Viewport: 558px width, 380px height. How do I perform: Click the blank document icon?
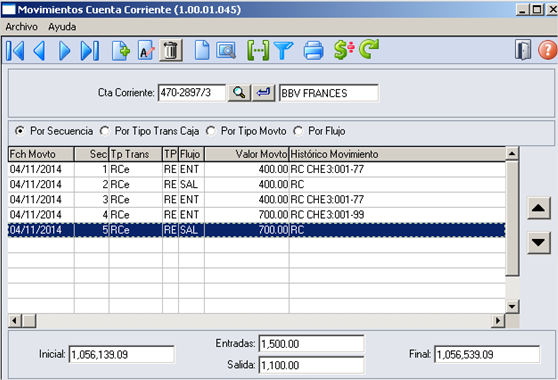[x=202, y=51]
